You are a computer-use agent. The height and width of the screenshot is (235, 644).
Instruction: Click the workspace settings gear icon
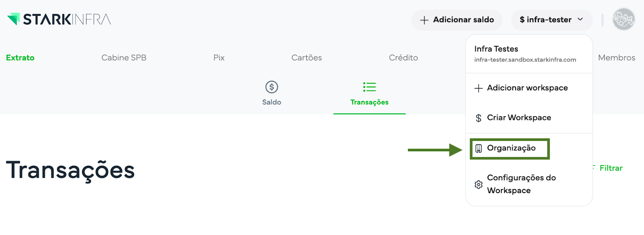coord(479,184)
